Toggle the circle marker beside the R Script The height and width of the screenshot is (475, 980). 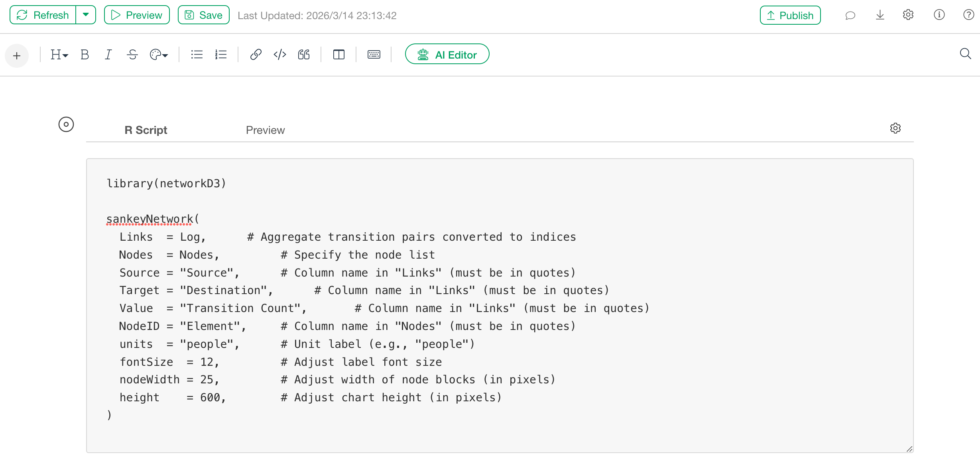(x=66, y=124)
